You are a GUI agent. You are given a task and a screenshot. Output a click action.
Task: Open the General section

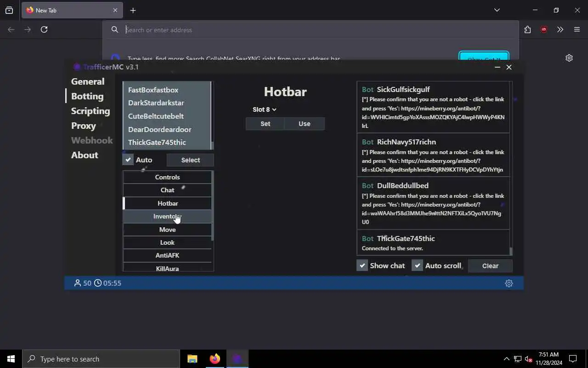click(88, 81)
